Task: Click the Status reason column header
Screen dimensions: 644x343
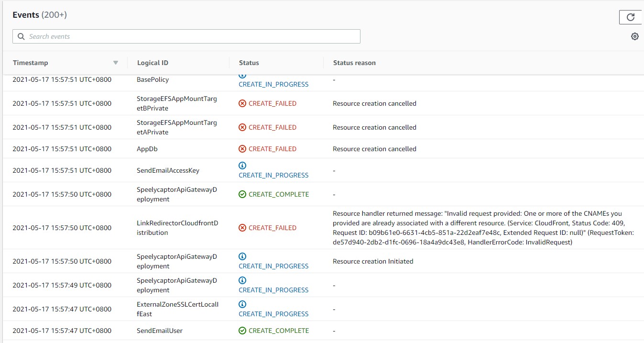Action: [x=354, y=63]
